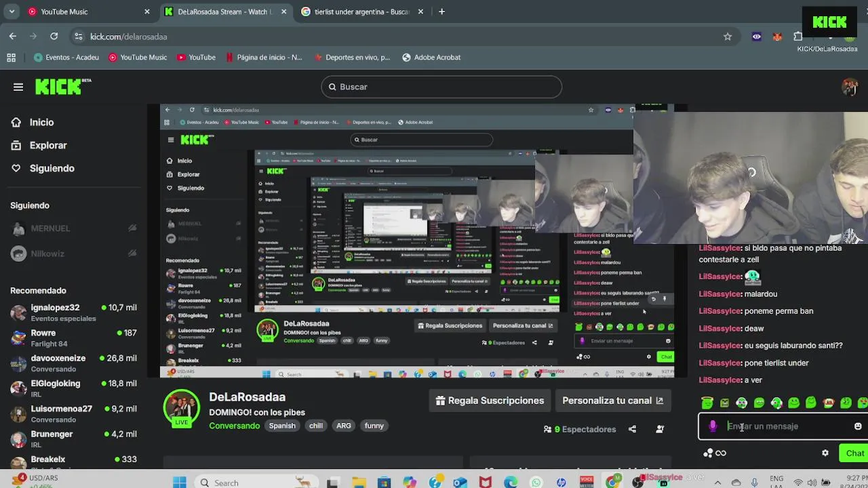The image size is (868, 488).
Task: Select the DeLaRosadaa Stream tab
Action: 224,12
